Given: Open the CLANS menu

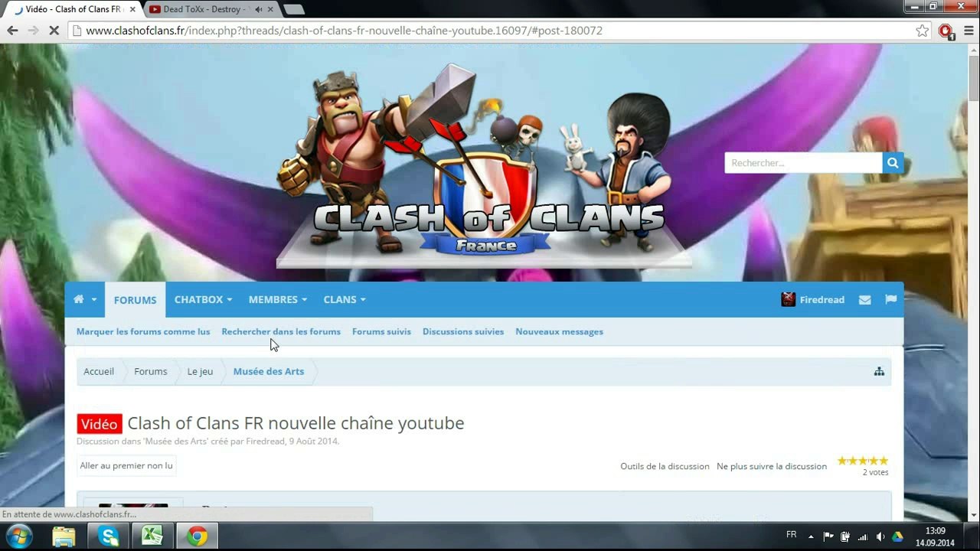Looking at the screenshot, I should (345, 299).
